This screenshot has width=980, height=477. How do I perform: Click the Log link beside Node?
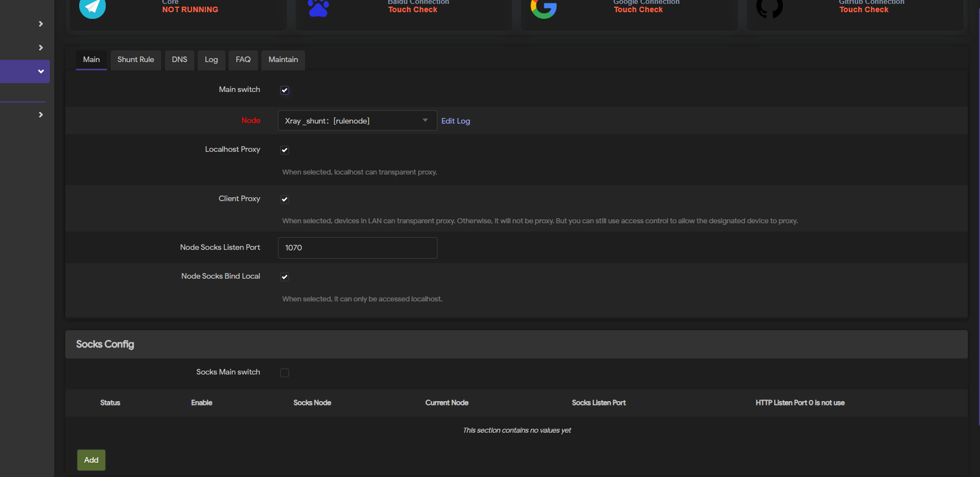click(x=463, y=121)
